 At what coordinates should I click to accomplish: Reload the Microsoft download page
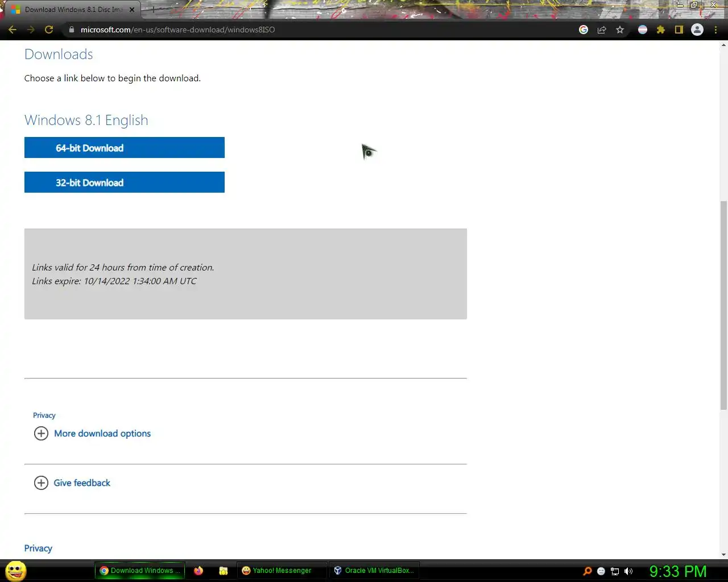coord(49,30)
